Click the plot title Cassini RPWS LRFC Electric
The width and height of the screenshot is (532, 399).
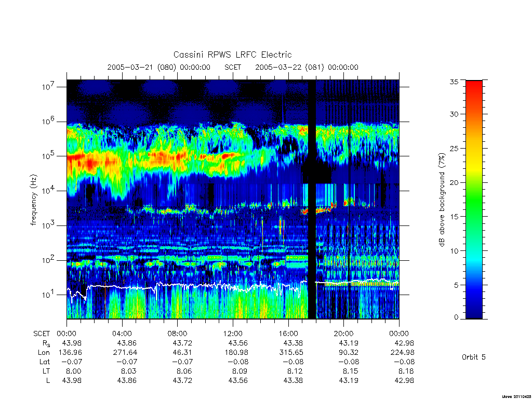click(232, 55)
